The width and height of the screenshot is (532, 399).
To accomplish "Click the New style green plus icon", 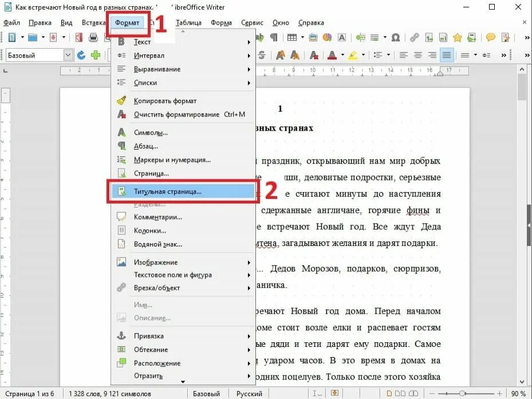I will click(96, 55).
